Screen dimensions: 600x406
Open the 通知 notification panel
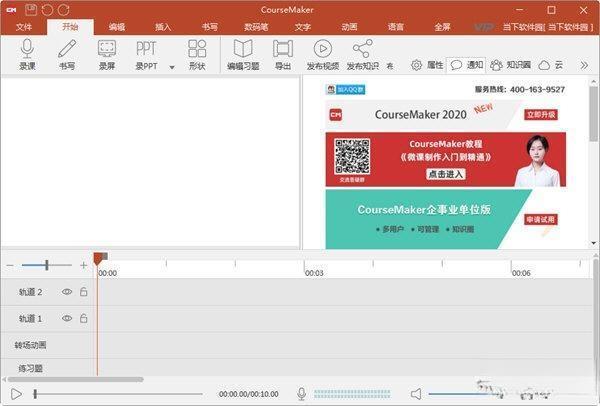tap(466, 65)
